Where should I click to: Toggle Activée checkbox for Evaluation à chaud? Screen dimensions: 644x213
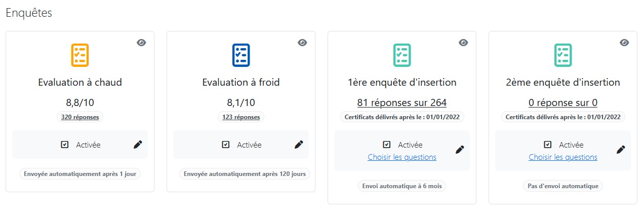[64, 145]
